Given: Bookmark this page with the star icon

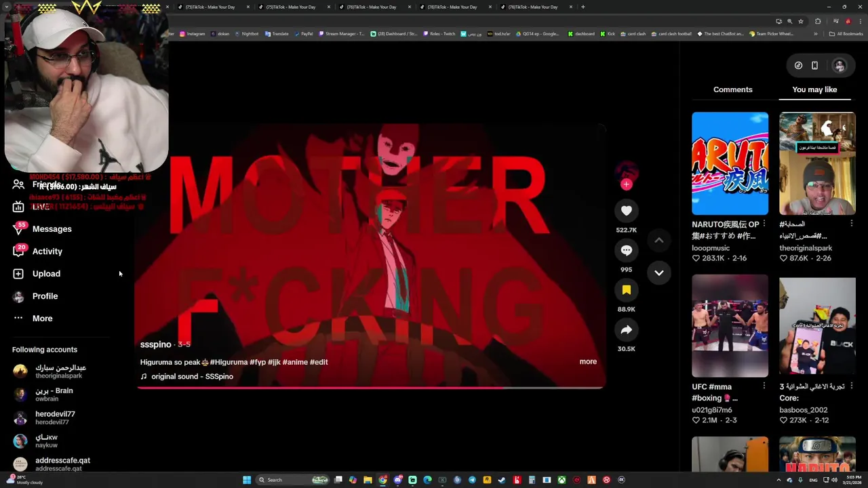Looking at the screenshot, I should tap(801, 21).
